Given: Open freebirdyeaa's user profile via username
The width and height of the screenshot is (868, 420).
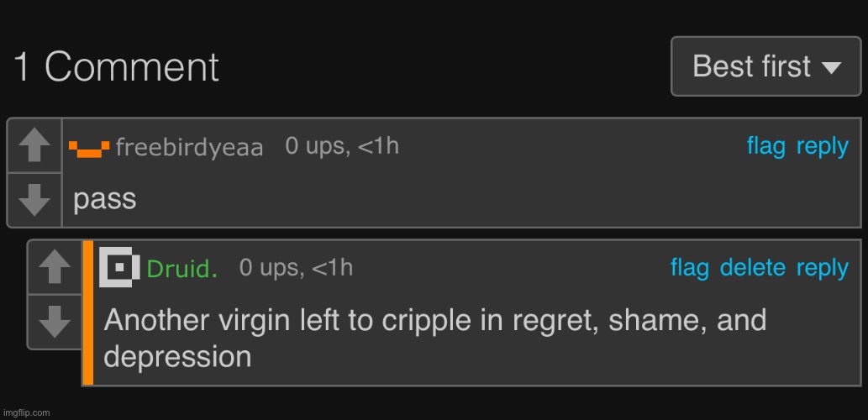Looking at the screenshot, I should coord(189,148).
